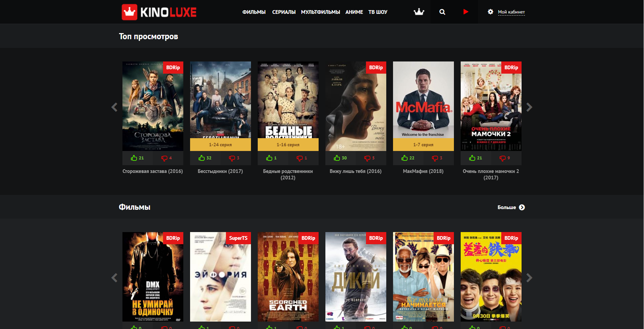Open the Вижу лишь тебя poster
The width and height of the screenshot is (644, 329).
click(356, 106)
